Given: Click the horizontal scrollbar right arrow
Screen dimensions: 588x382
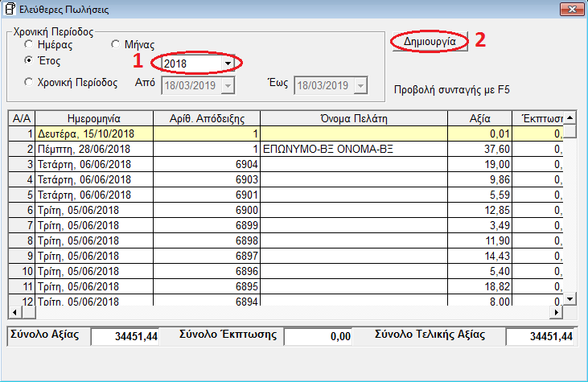Looking at the screenshot, I should (x=556, y=312).
